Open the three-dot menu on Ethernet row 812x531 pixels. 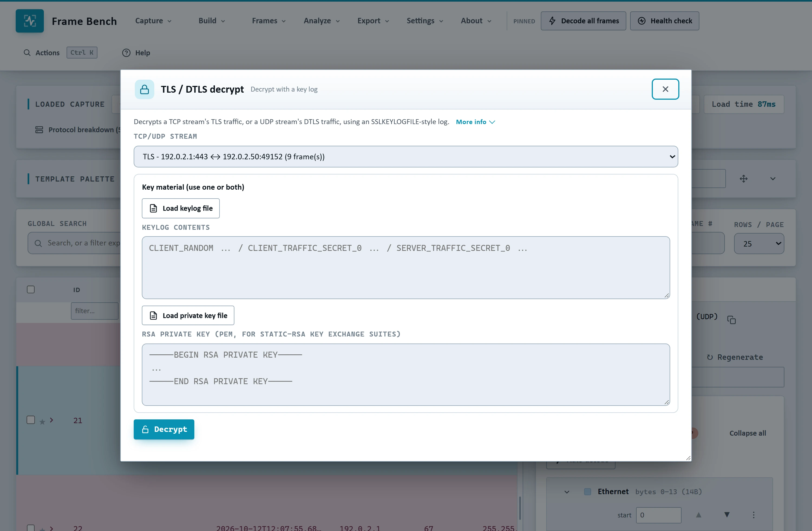[x=754, y=514]
